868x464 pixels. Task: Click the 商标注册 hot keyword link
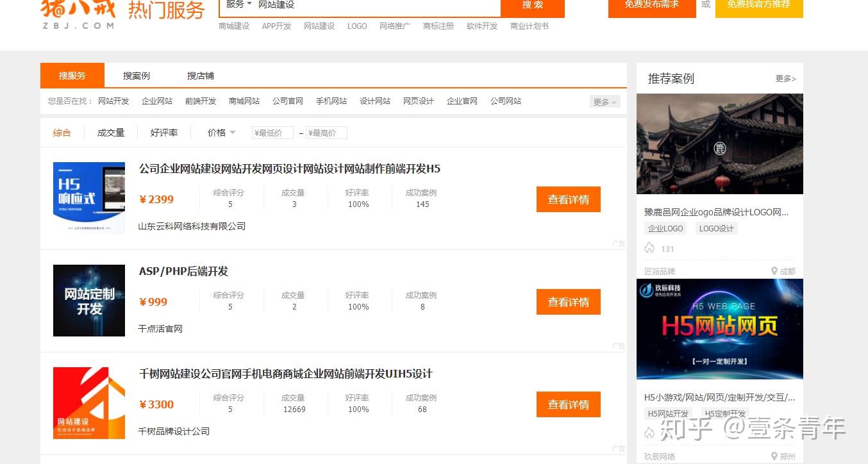[438, 26]
